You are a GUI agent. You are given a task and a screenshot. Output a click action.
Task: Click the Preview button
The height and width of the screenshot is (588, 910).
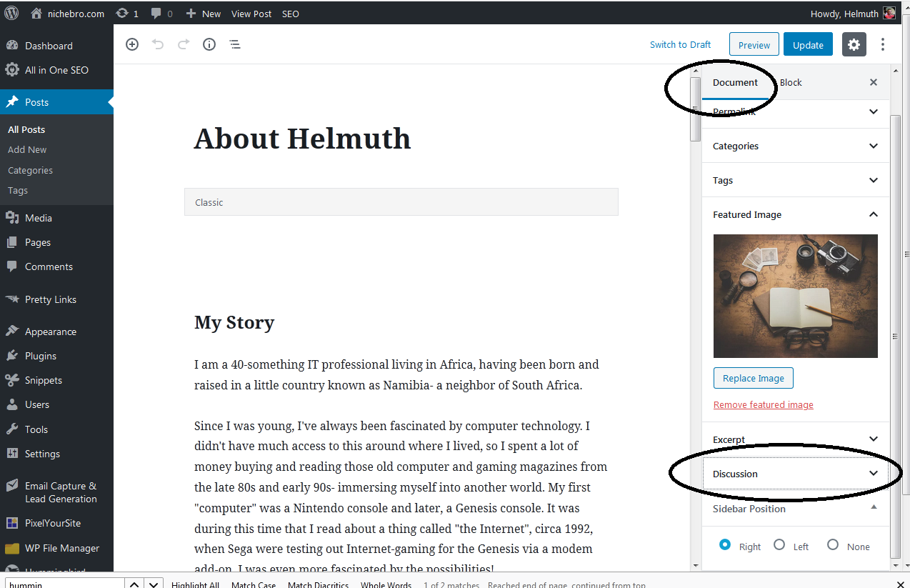(x=754, y=44)
